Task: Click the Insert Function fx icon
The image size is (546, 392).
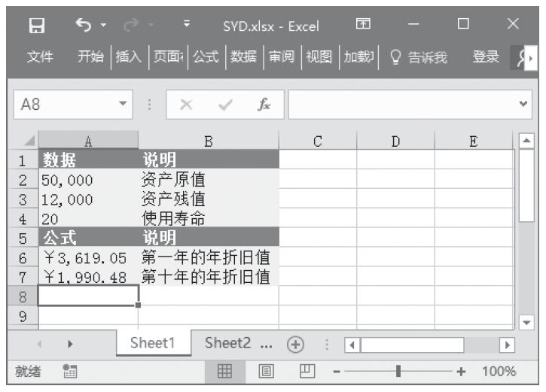Action: (x=264, y=105)
